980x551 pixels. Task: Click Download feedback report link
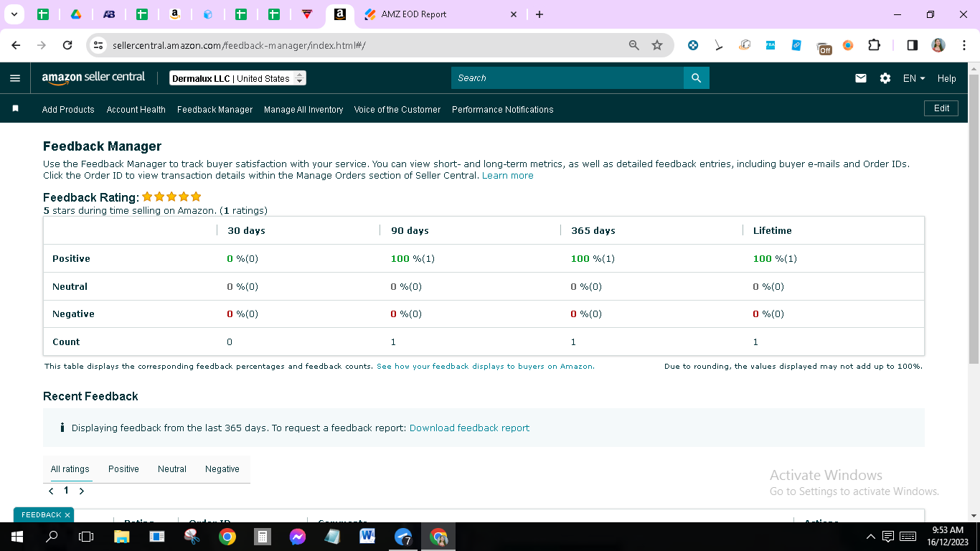[469, 428]
